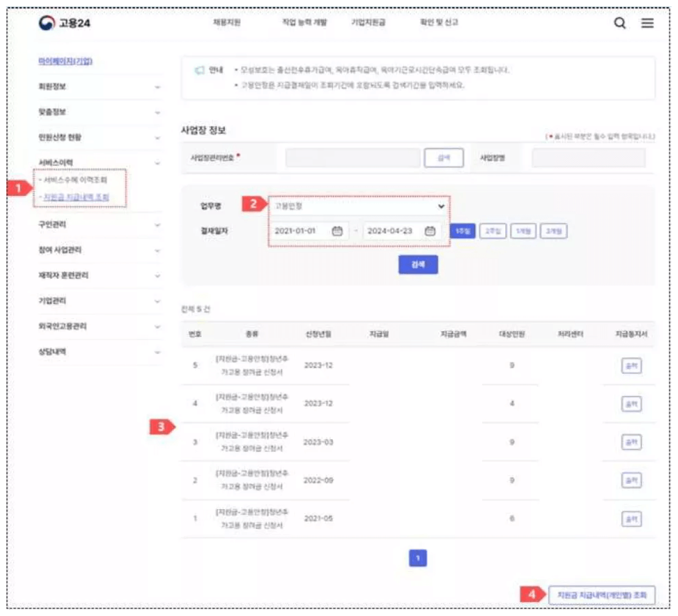This screenshot has width=678, height=616.
Task: Open calendar picker for end date 2024-04-23
Action: coord(430,231)
